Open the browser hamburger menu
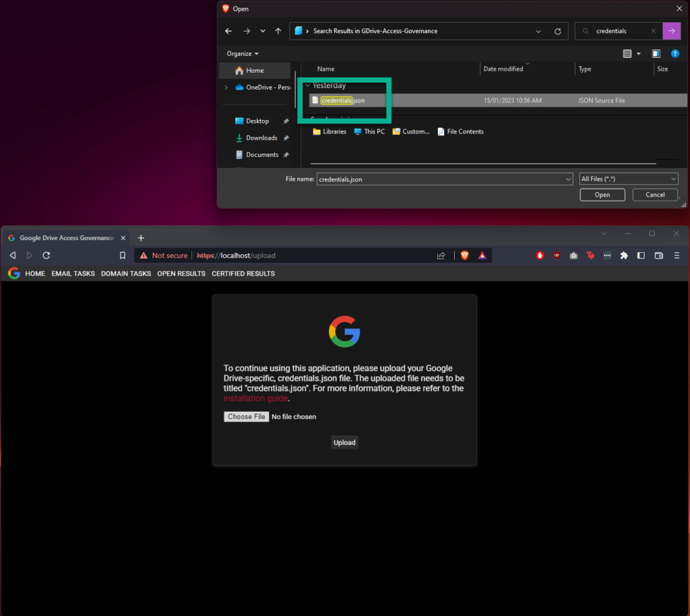The image size is (690, 616). (677, 255)
